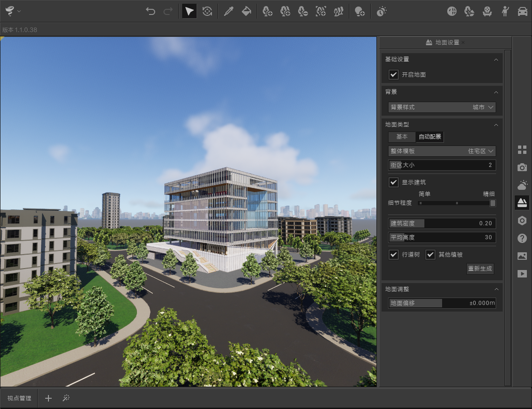
Task: Open the camera panel in right sidebar
Action: (522, 167)
